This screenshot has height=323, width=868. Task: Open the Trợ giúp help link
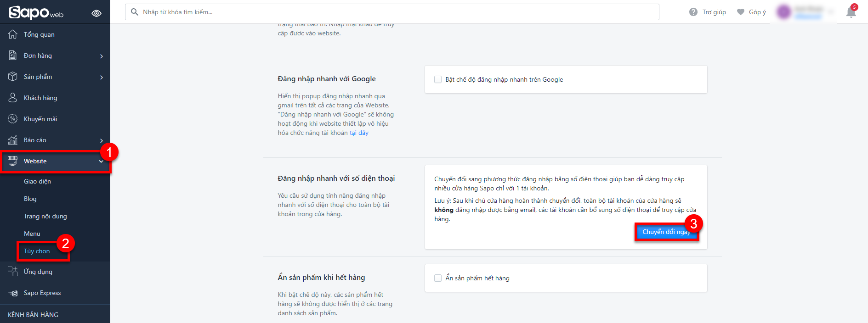(708, 12)
